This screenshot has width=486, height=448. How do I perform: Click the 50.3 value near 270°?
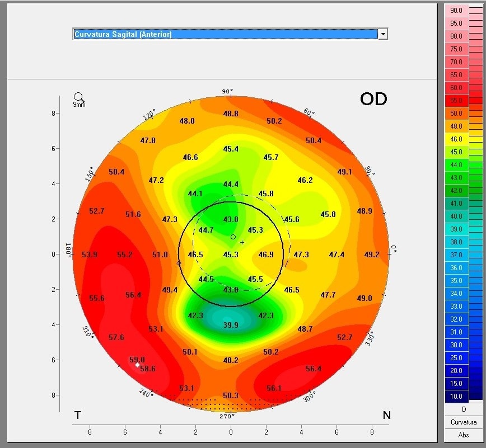click(231, 395)
